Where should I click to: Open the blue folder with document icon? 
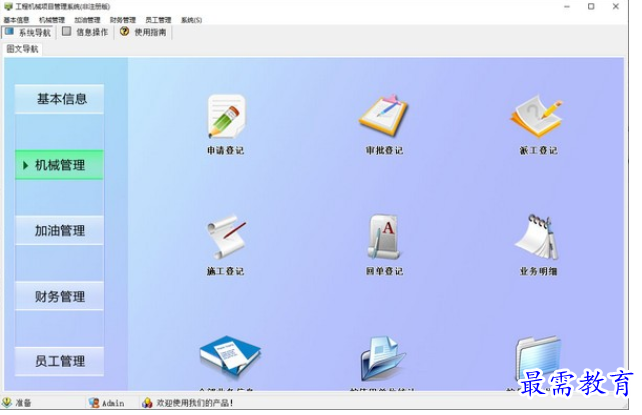tap(383, 359)
